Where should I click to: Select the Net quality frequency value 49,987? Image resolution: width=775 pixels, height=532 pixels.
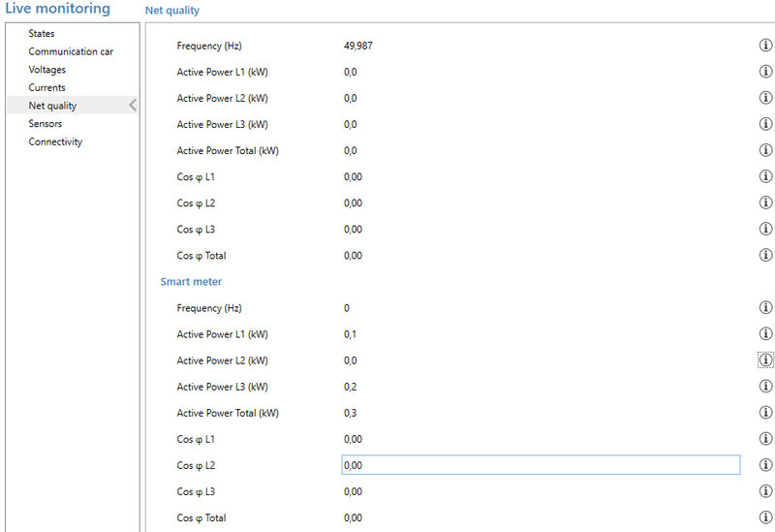pyautogui.click(x=358, y=46)
